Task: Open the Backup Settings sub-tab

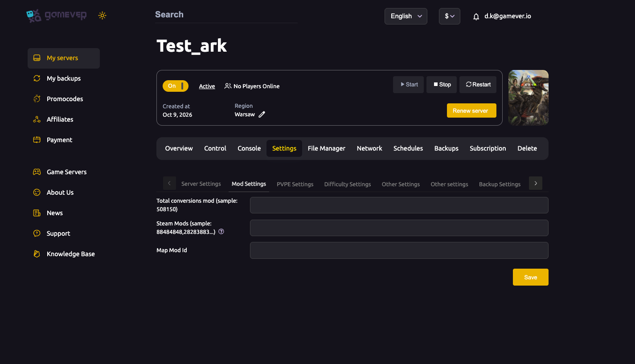Action: point(500,184)
